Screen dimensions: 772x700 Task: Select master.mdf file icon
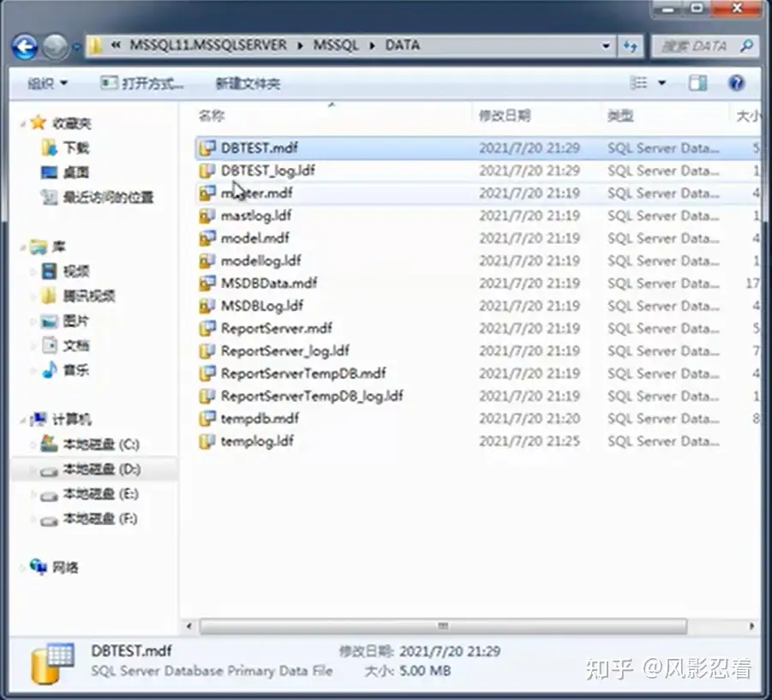click(x=207, y=193)
